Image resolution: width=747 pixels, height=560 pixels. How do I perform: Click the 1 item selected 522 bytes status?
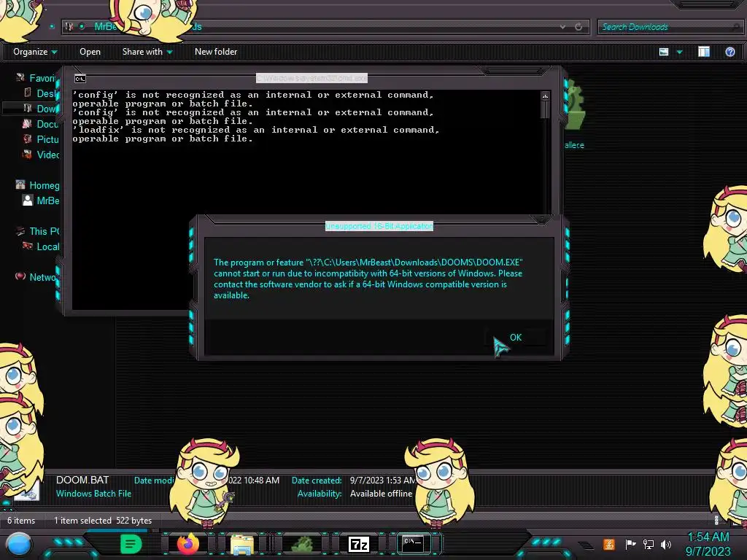[x=102, y=521]
